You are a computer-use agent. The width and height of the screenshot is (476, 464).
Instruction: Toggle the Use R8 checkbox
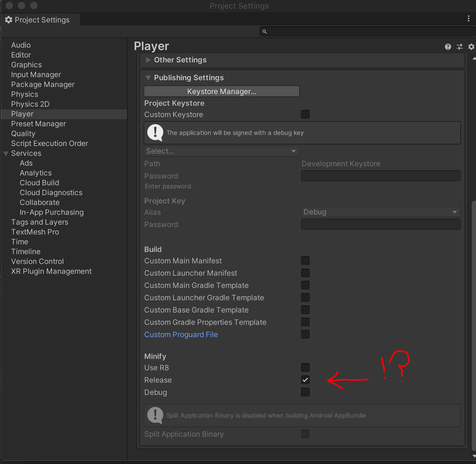[305, 368]
